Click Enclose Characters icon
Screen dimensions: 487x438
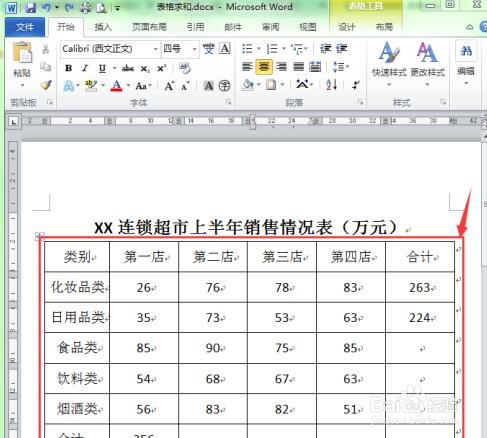[x=224, y=86]
